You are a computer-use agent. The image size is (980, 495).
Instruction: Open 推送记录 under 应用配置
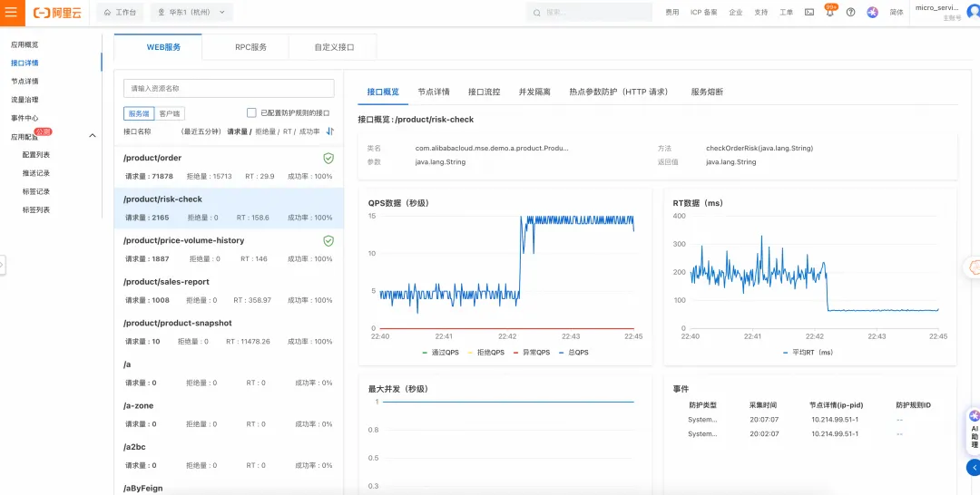click(36, 173)
